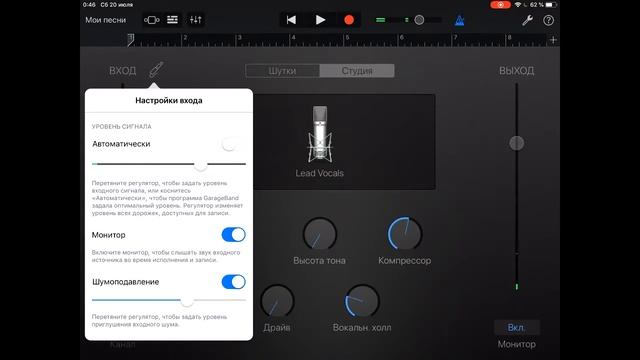Click bar 4 on the ruler
The image size is (640, 360).
pos(293,38)
